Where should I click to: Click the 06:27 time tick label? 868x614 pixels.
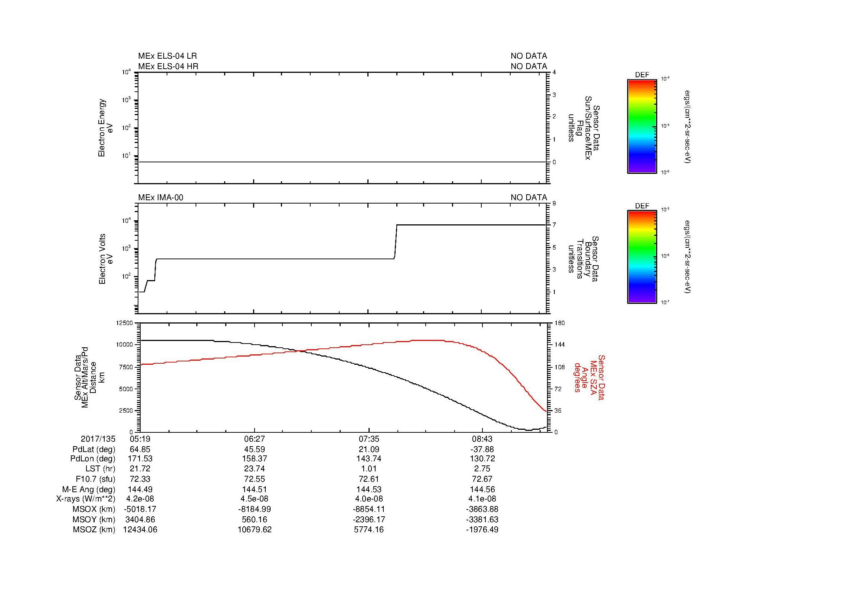coord(255,439)
